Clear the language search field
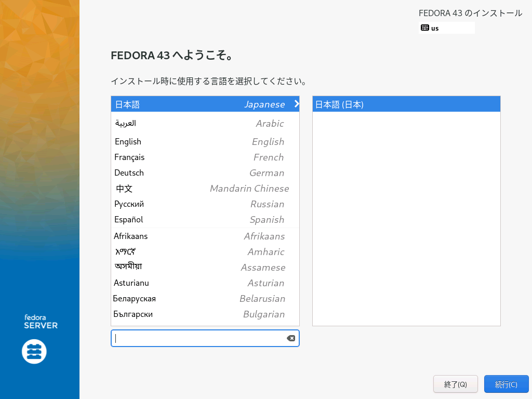The height and width of the screenshot is (399, 532). 291,338
